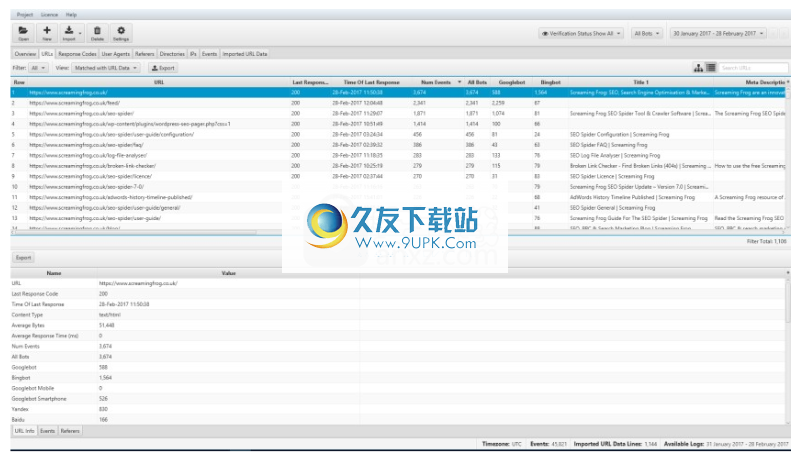Select the row with URL ending /seo-spider/

click(399, 114)
